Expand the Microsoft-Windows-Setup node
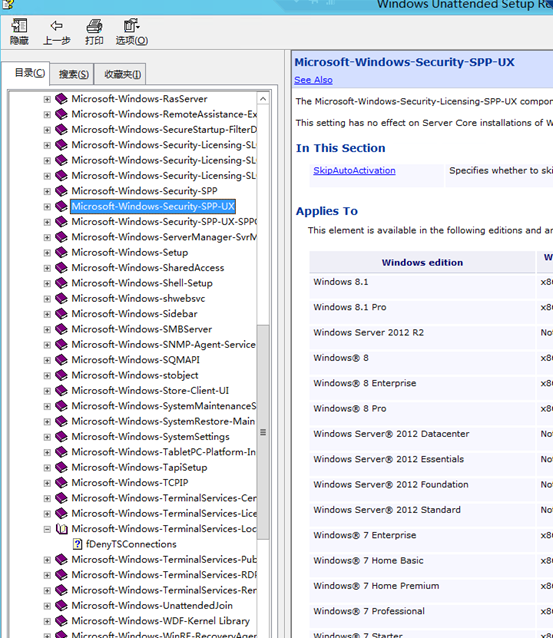The height and width of the screenshot is (638, 553). tap(47, 253)
